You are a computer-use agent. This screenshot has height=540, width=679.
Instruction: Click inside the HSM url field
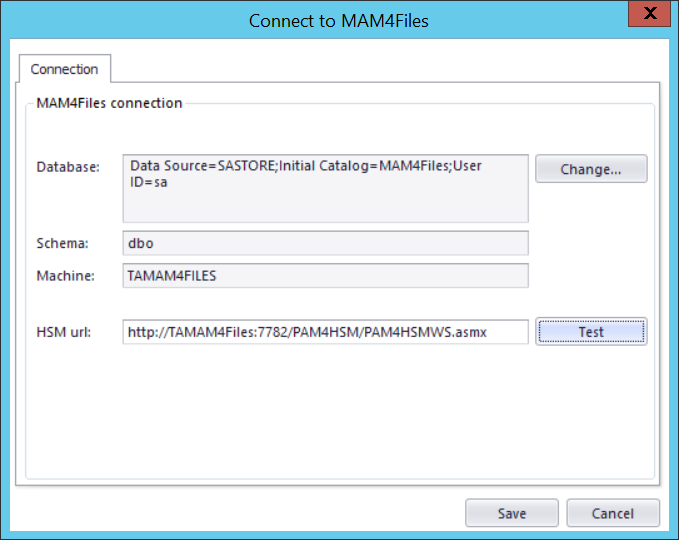pos(325,332)
